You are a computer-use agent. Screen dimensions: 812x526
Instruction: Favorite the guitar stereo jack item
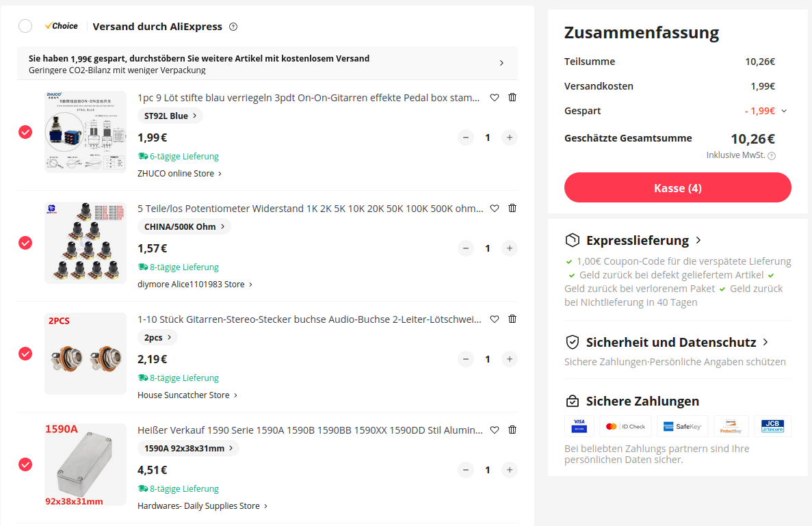[495, 319]
